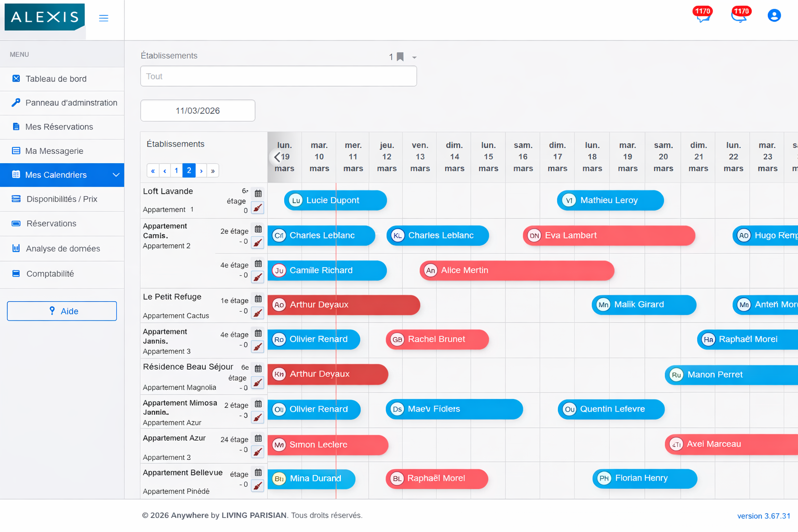The height and width of the screenshot is (532, 798).
Task: Click the ALEXIS logo
Action: pyautogui.click(x=44, y=17)
